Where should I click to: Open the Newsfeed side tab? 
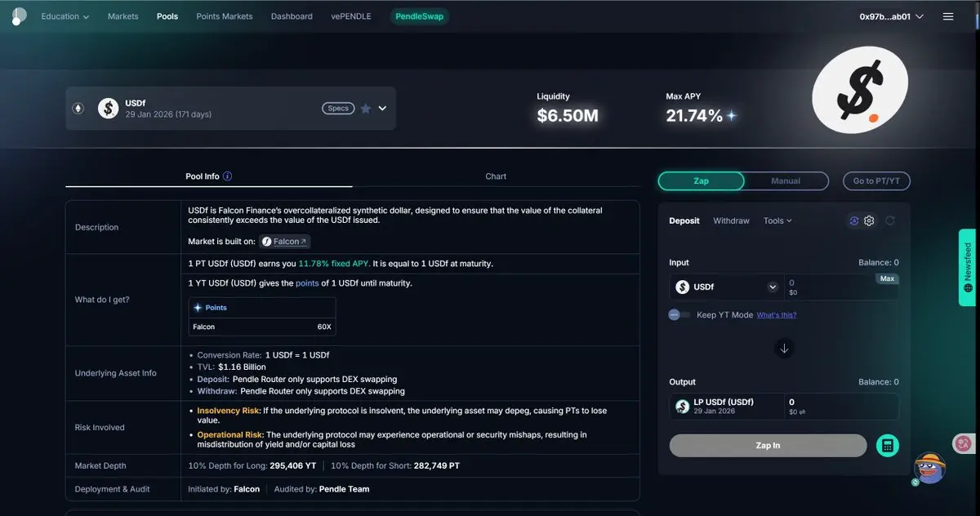coord(968,267)
